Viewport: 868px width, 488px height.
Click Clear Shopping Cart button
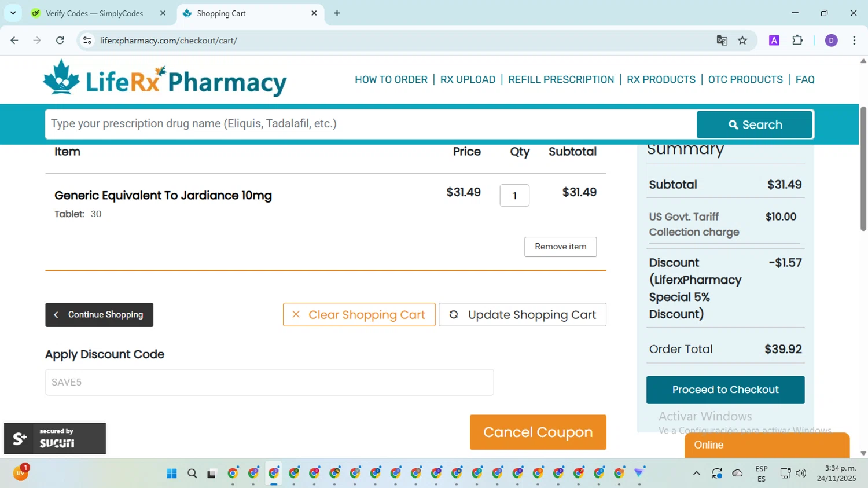click(x=359, y=315)
